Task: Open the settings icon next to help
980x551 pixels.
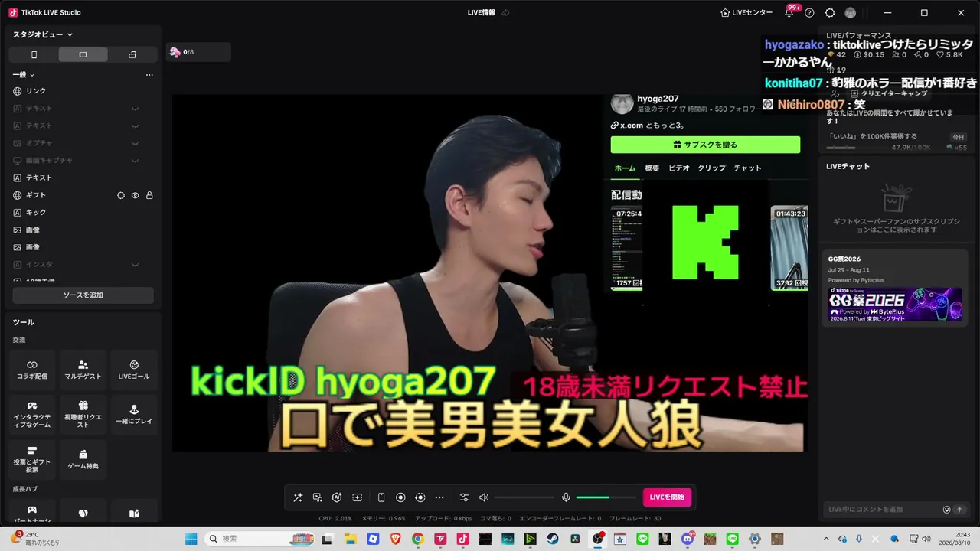Action: 830,13
